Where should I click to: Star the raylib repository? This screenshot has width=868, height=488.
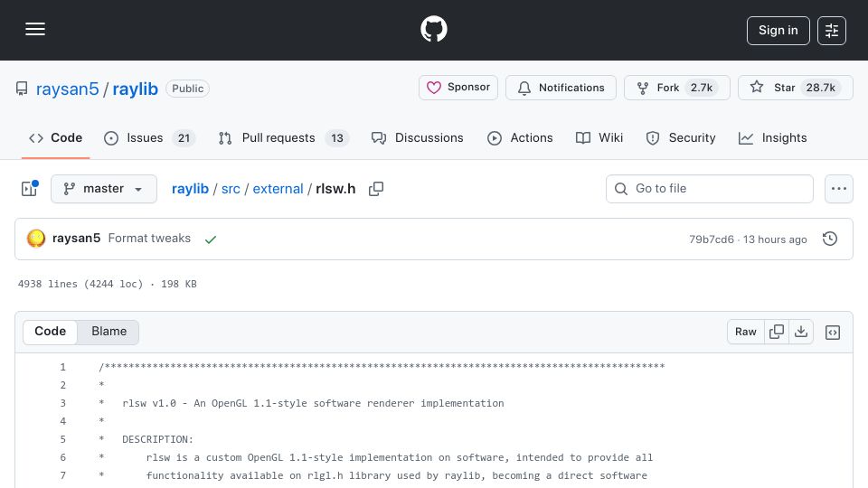tap(795, 88)
